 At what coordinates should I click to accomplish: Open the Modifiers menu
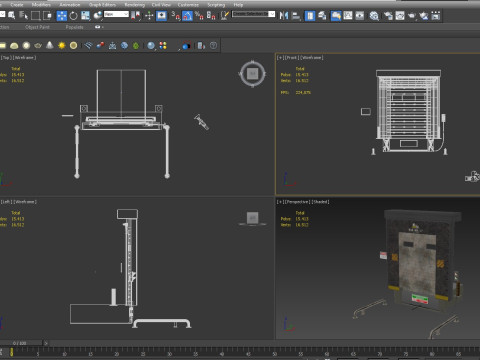pos(41,5)
